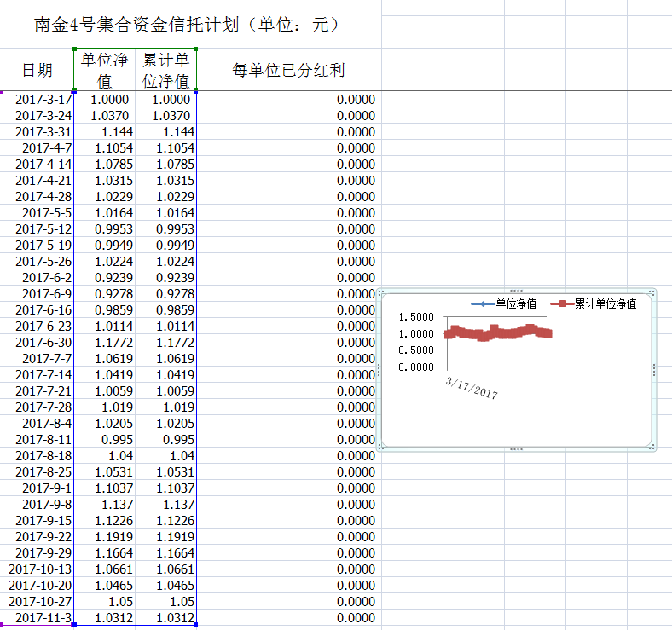Select the title cell 南金4号集合资金信托计划
Screen dimensions: 672x630
pos(188,25)
